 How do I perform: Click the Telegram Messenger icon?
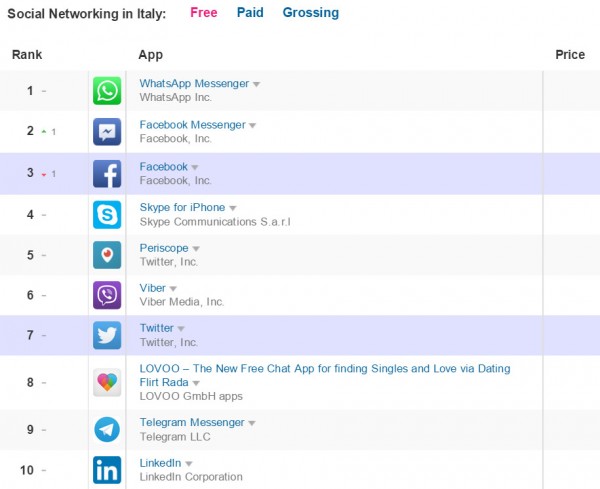click(x=107, y=430)
